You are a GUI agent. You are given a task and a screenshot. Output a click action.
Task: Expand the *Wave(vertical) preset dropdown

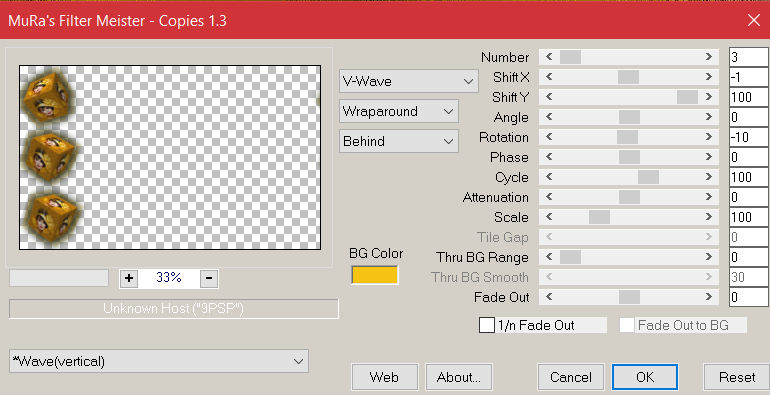tap(159, 361)
